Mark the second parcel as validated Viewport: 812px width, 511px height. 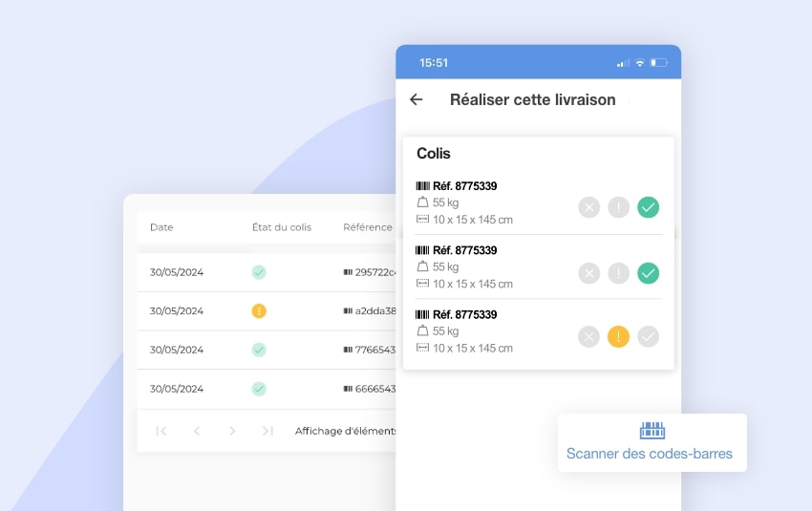coord(648,273)
